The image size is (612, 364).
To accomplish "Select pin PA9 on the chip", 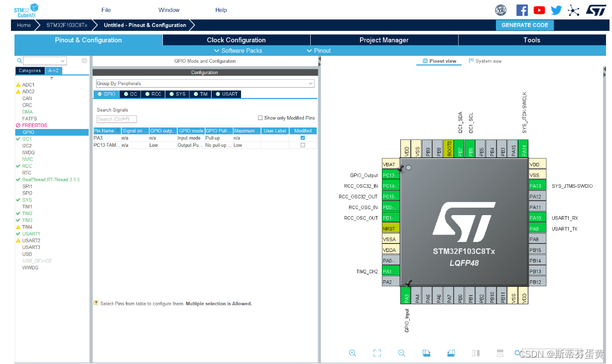I will pyautogui.click(x=537, y=229).
